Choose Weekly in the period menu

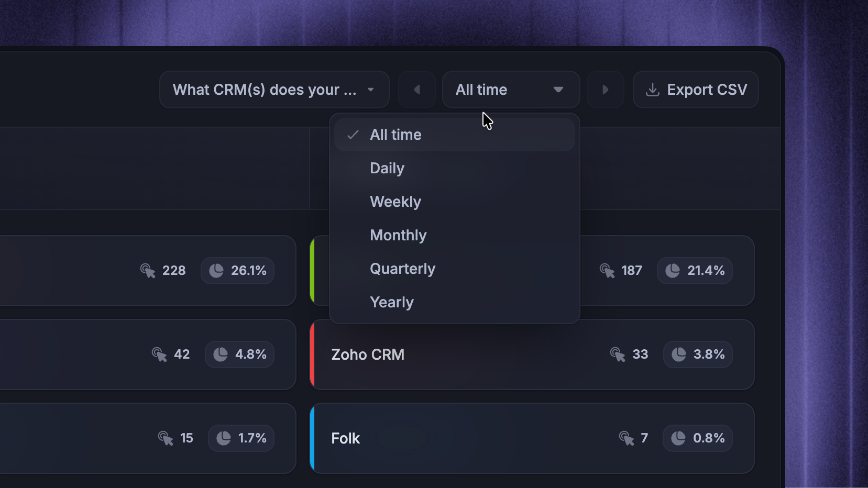pyautogui.click(x=455, y=202)
